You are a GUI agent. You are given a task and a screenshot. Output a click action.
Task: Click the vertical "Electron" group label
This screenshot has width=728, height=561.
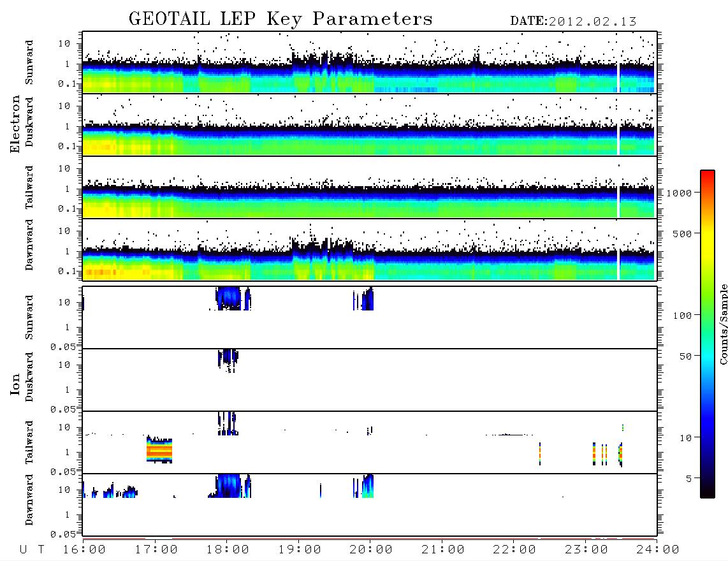[x=15, y=124]
